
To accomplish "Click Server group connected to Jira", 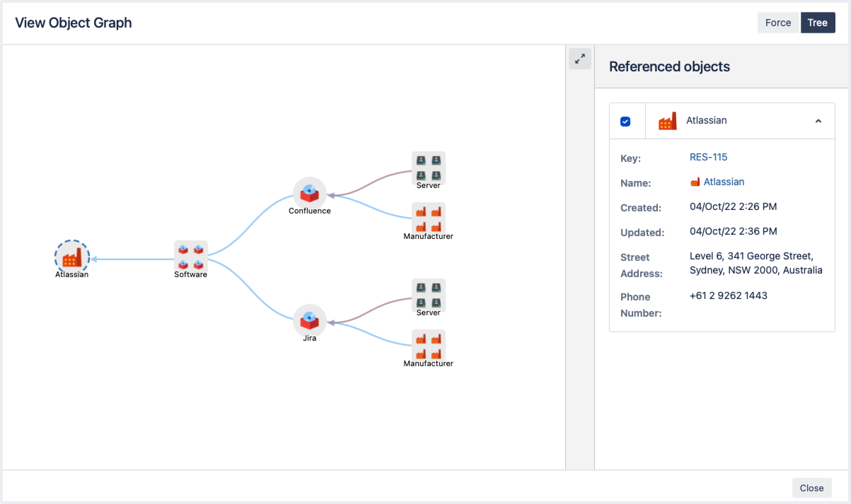I will (428, 295).
